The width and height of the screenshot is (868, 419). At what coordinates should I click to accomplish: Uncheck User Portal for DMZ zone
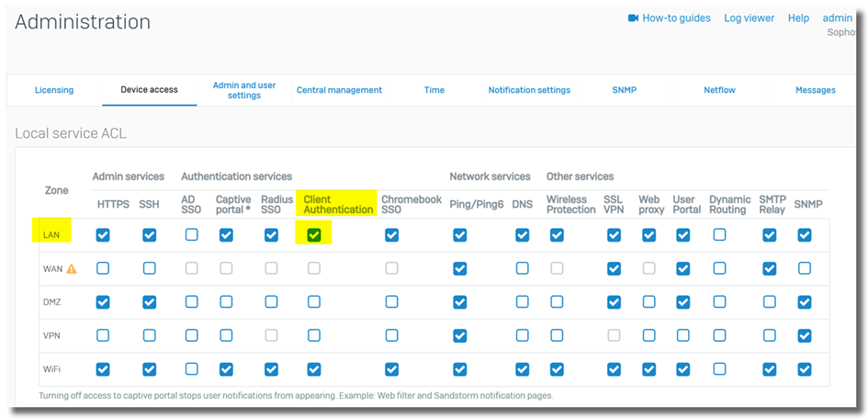pos(682,302)
